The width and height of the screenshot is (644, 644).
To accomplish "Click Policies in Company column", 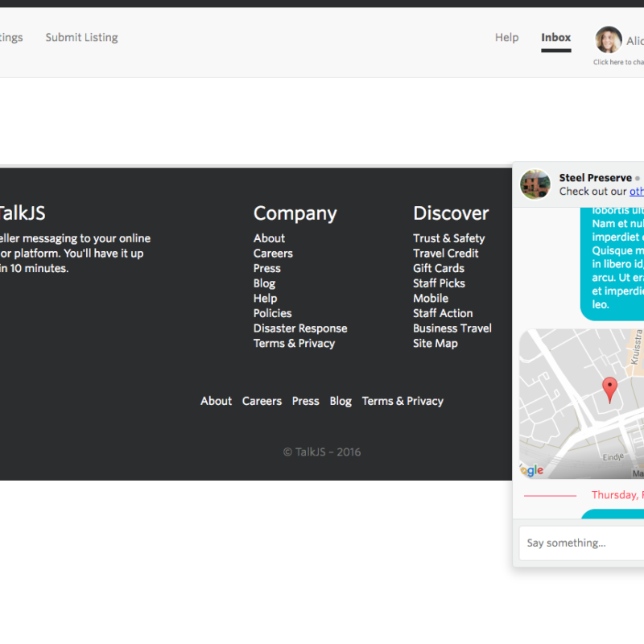I will (272, 313).
